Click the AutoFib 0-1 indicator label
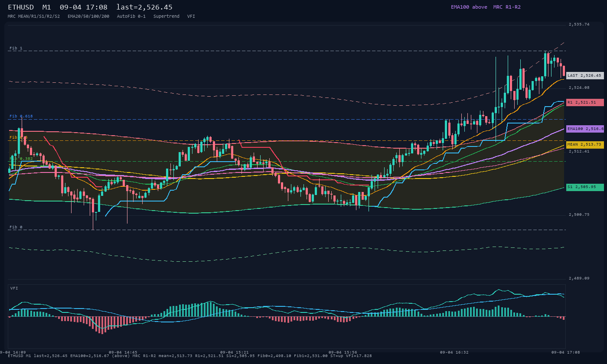Screen dimensions: 607x364 tap(131, 16)
